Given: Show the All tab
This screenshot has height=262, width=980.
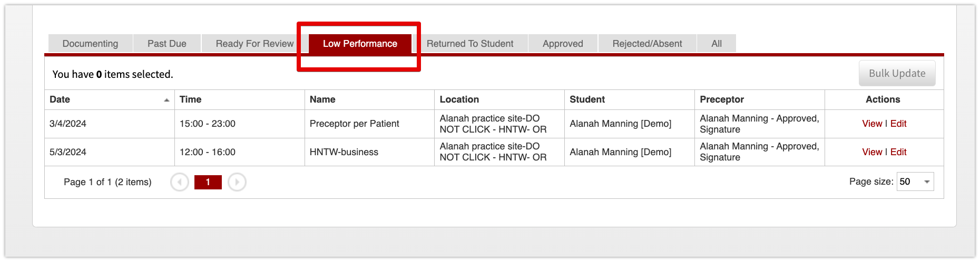Looking at the screenshot, I should tap(717, 44).
